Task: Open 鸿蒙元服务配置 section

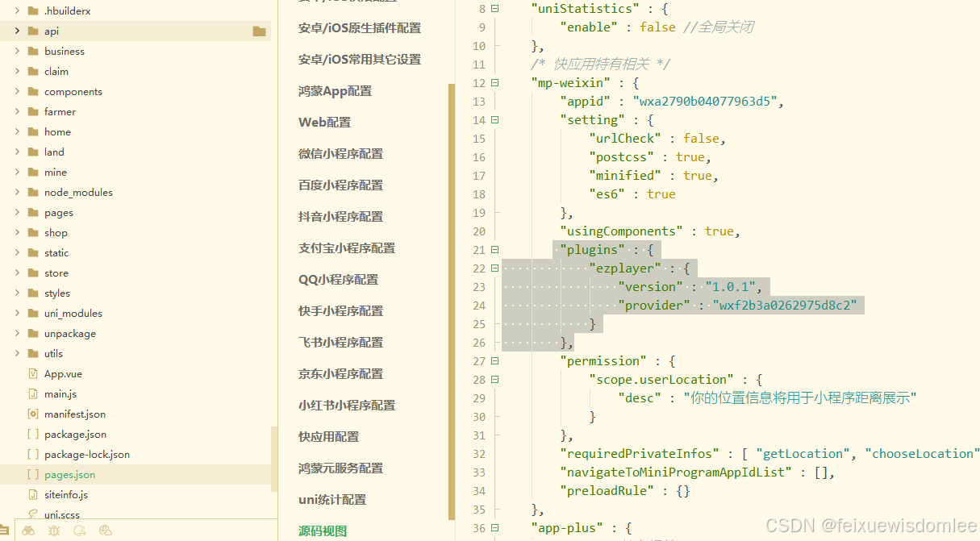Action: [341, 468]
